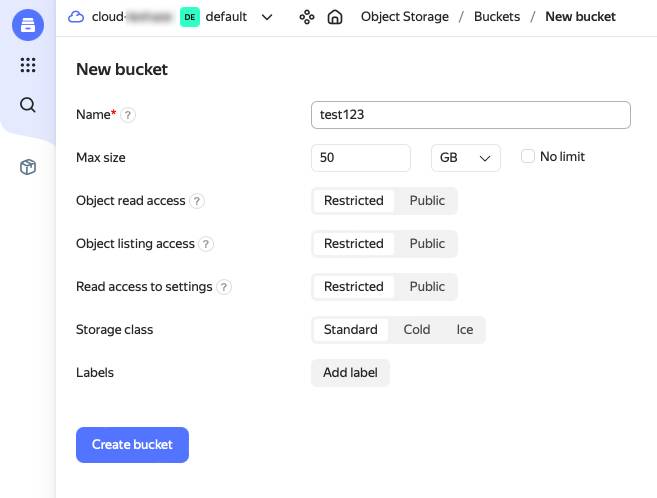
Task: Select the Cold storage class
Action: tap(417, 330)
